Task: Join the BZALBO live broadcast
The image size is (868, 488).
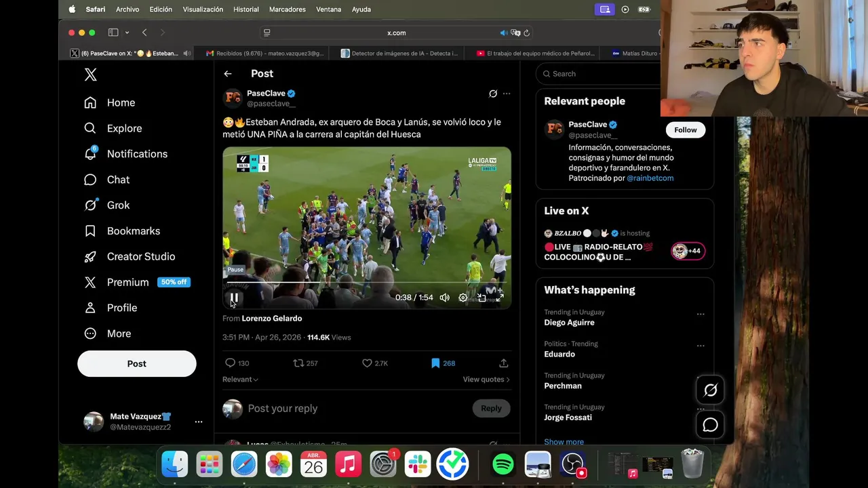Action: point(688,251)
